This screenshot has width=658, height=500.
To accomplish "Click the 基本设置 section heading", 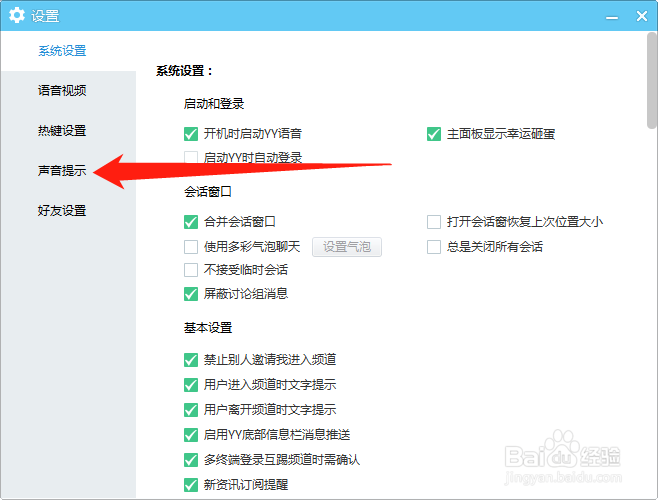I will point(208,327).
